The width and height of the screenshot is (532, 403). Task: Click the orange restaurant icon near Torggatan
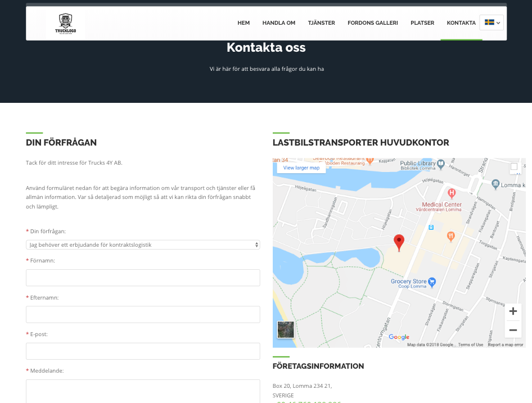pyautogui.click(x=450, y=237)
